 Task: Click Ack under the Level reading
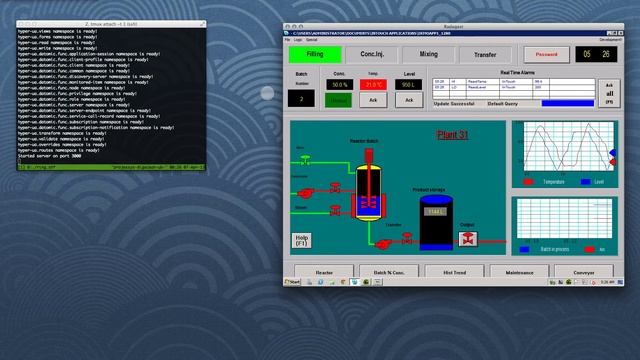coord(409,100)
